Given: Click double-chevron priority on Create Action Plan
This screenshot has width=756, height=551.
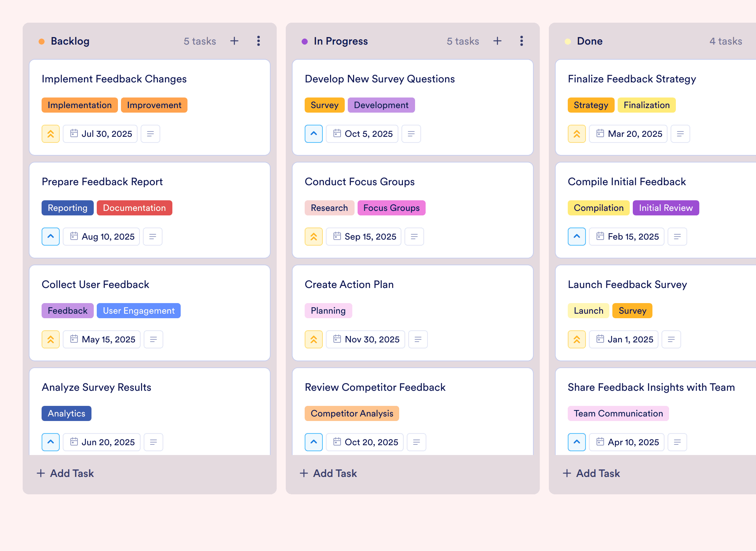Looking at the screenshot, I should (x=314, y=339).
